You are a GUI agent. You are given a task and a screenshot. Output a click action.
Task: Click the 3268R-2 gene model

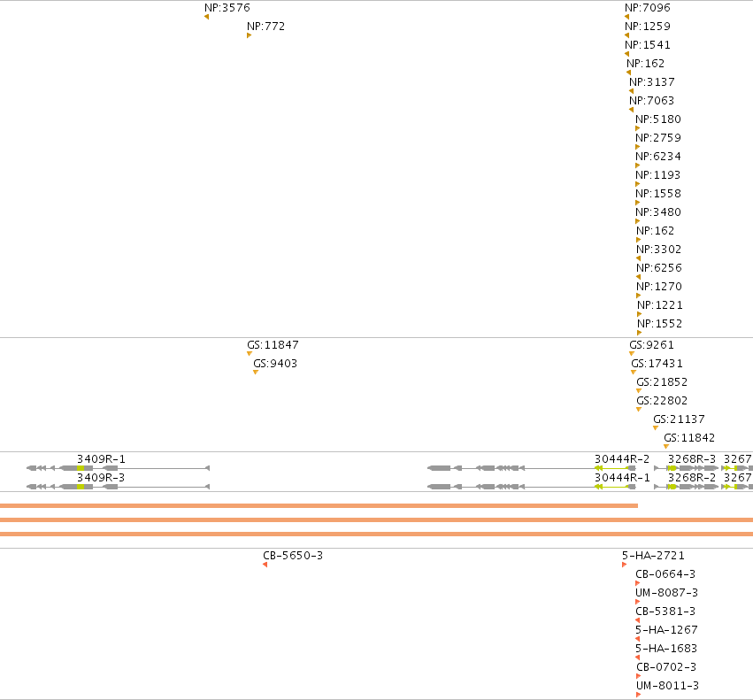tap(687, 487)
